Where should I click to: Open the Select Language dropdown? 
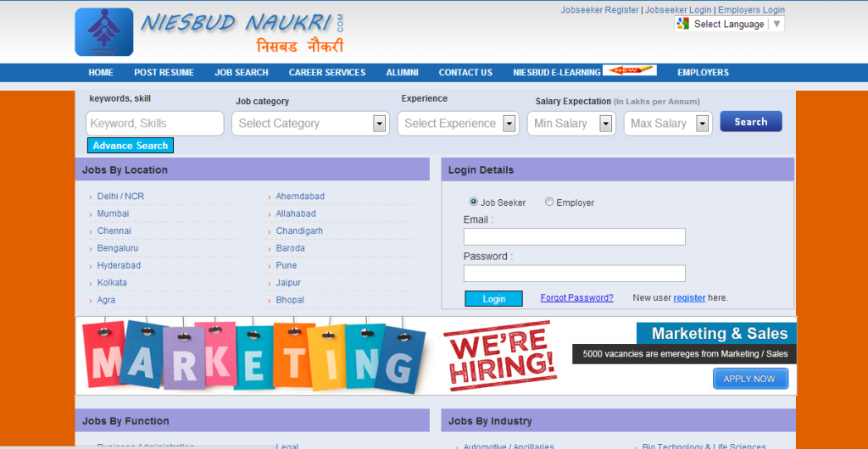(729, 24)
